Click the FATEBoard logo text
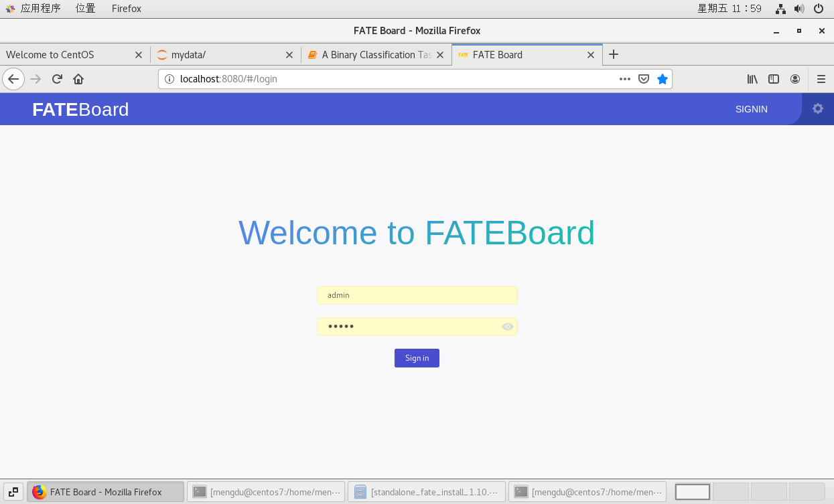 point(80,109)
